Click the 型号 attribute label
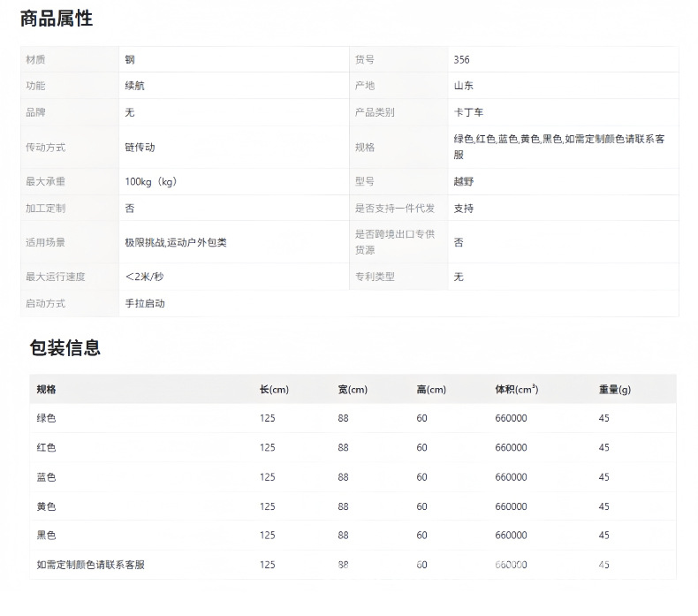Screen dimensions: 698x616 point(365,181)
